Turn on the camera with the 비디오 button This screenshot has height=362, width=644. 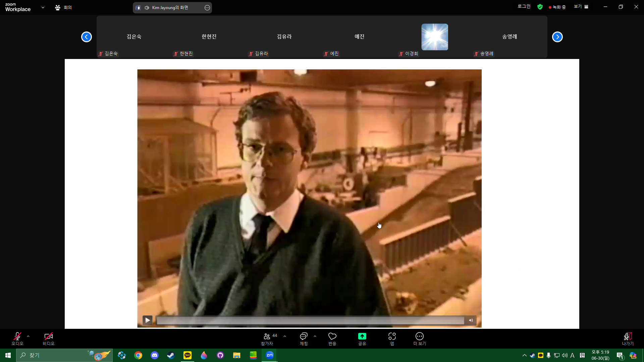tap(49, 339)
